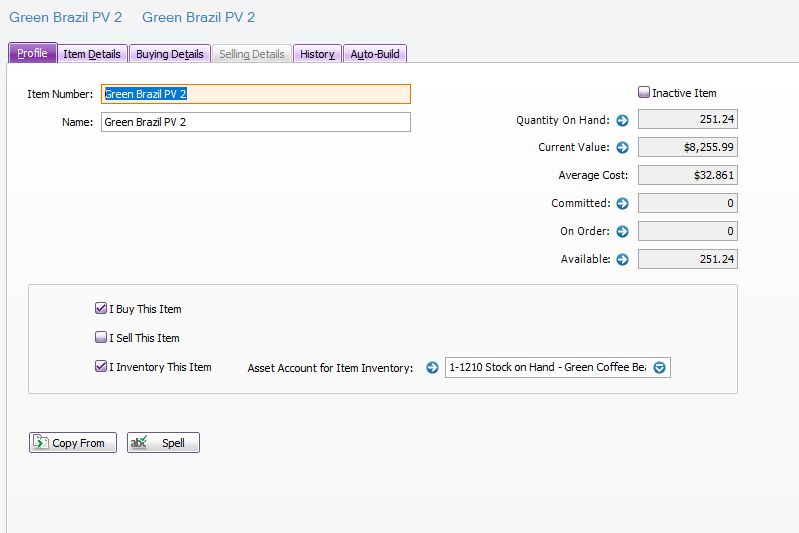Click the Current Value zoom arrow
The image size is (799, 533).
(x=621, y=148)
